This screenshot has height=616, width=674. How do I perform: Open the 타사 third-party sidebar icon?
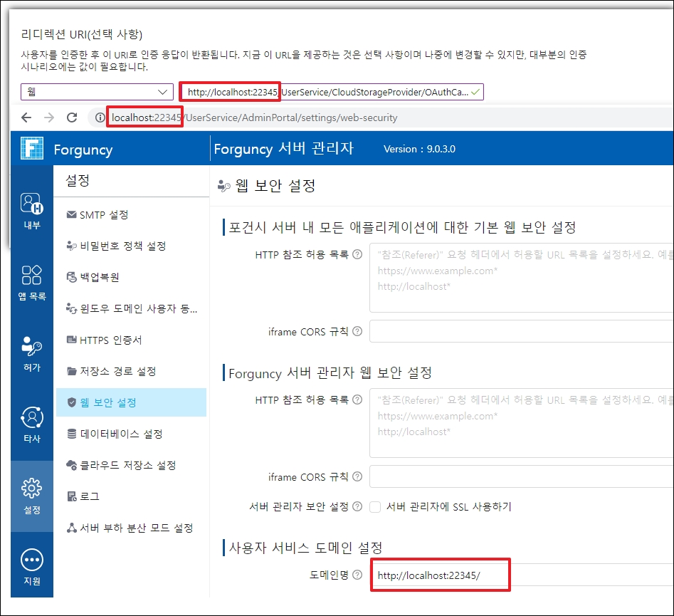(32, 424)
